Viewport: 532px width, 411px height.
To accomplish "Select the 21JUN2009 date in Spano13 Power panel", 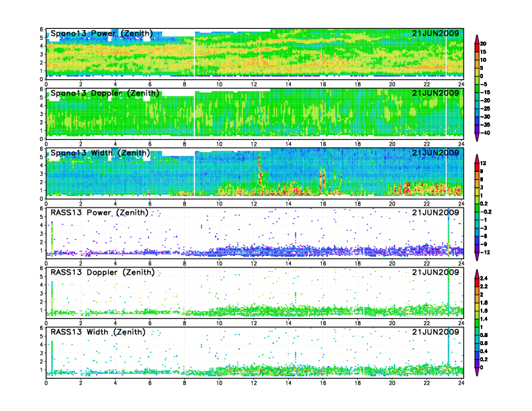I will tap(435, 33).
